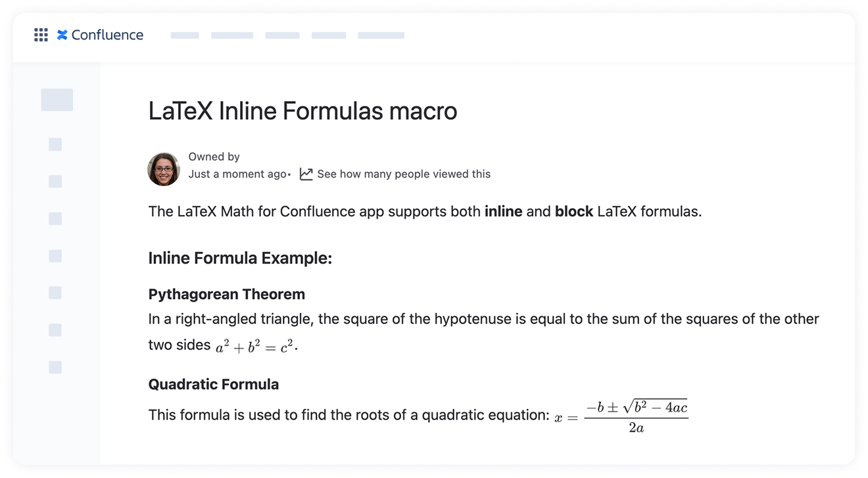Select the bottom-most sidebar icon

click(x=55, y=366)
